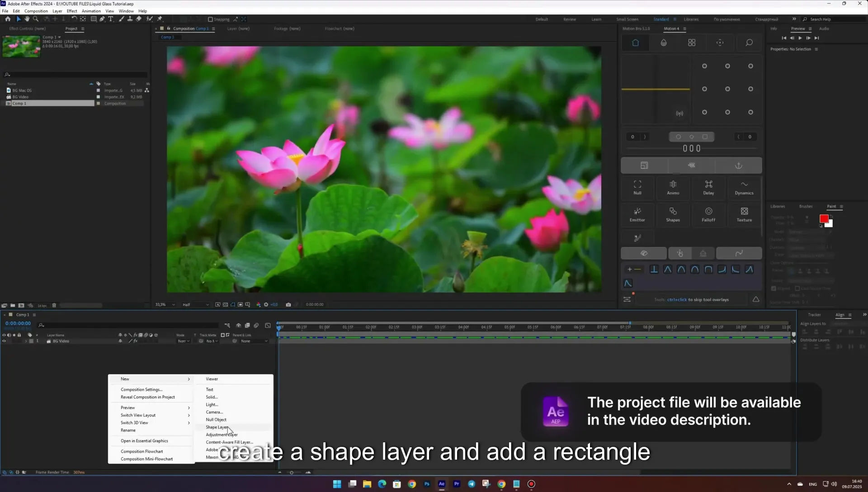The width and height of the screenshot is (868, 492).
Task: Take a snapshot with the camera icon
Action: (288, 305)
